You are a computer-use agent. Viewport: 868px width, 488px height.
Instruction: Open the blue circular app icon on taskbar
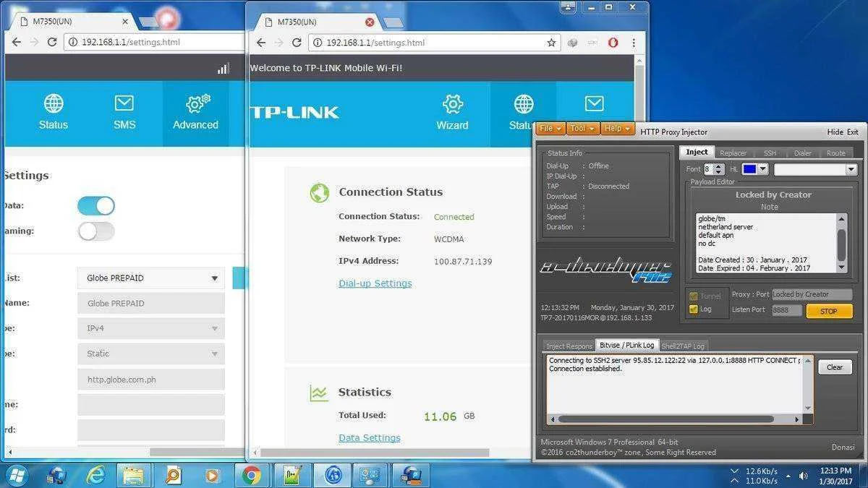coord(333,475)
